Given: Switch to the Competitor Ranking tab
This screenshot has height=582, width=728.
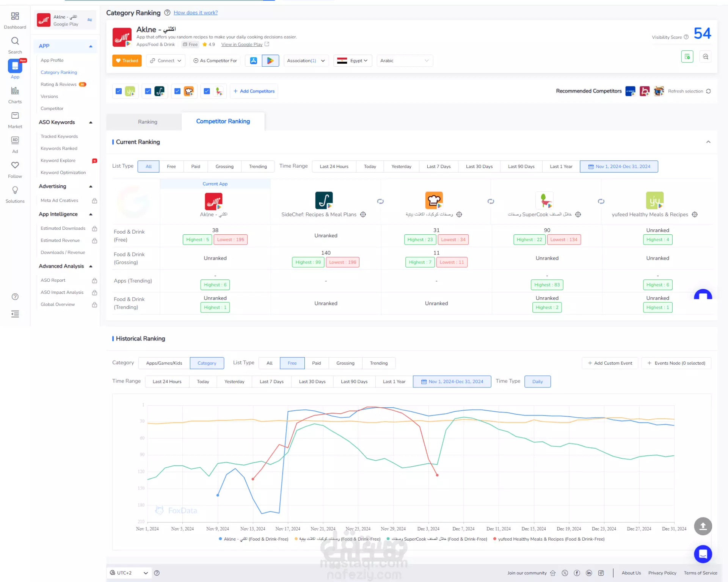Looking at the screenshot, I should pyautogui.click(x=223, y=121).
